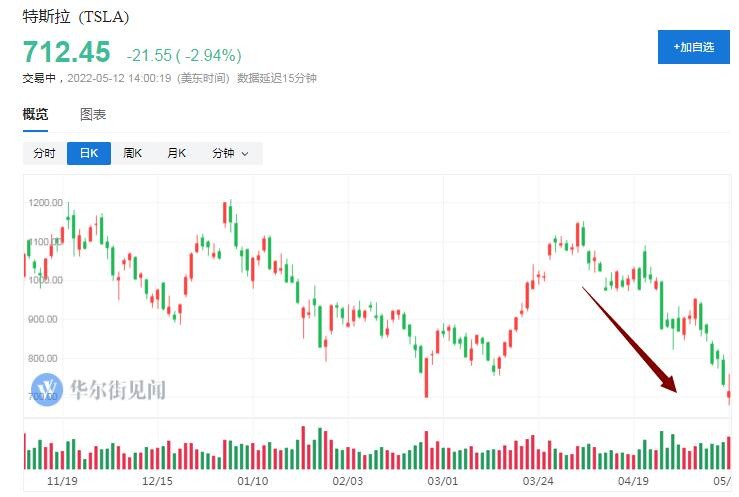The height and width of the screenshot is (497, 739).
Task: Click the 01/10 date axis label
Action: (x=252, y=481)
